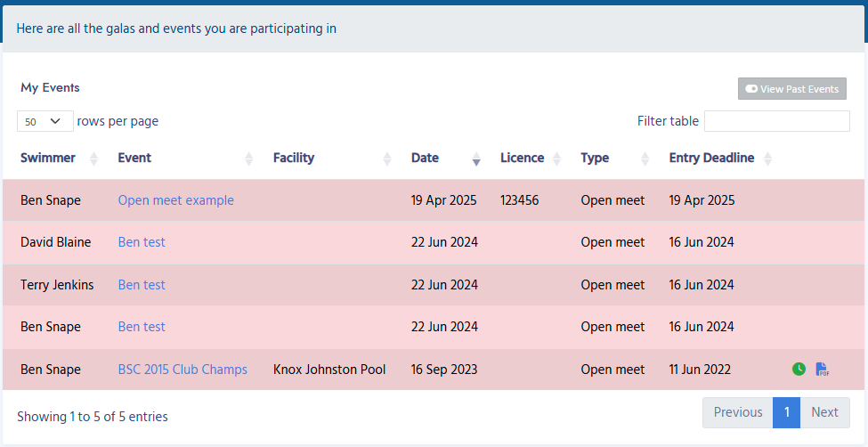This screenshot has height=447, width=868.
Task: Toggle View Past Events
Action: coord(791,89)
